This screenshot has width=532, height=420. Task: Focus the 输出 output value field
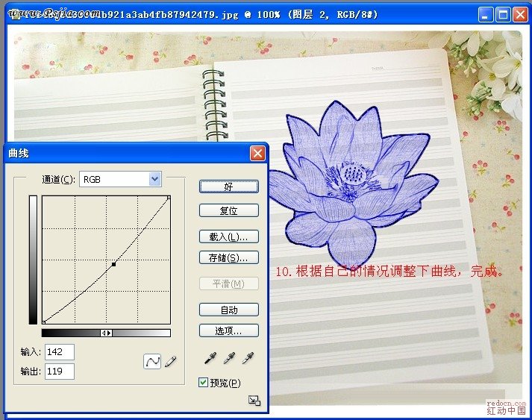(x=60, y=372)
